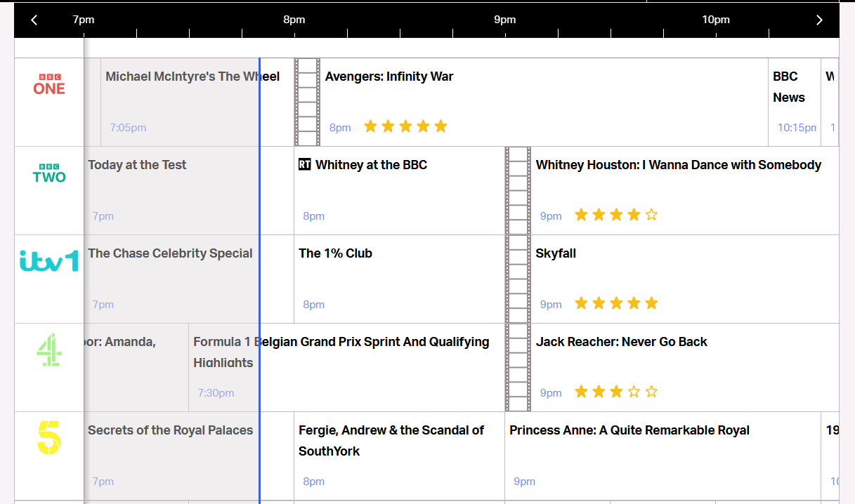This screenshot has width=855, height=504.
Task: Click film strip icon beside Whitney Houston film
Action: pos(518,191)
